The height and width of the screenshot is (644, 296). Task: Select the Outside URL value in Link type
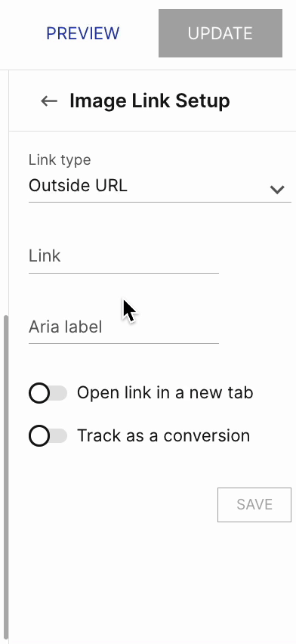78,186
